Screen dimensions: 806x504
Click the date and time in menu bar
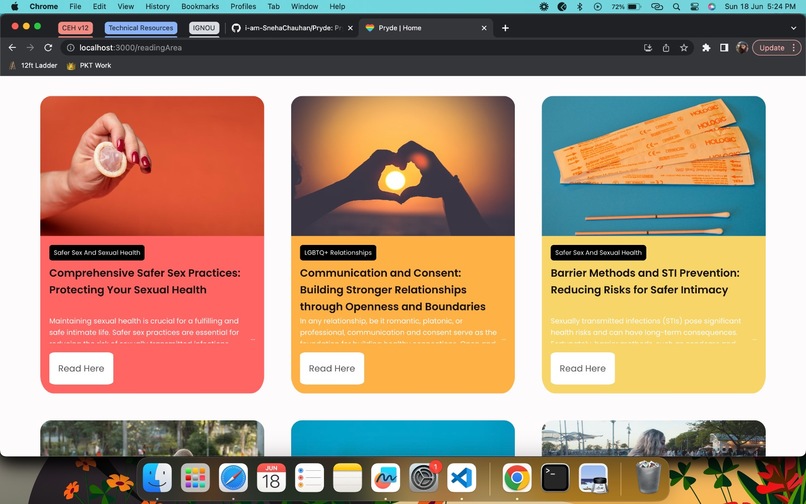click(760, 7)
